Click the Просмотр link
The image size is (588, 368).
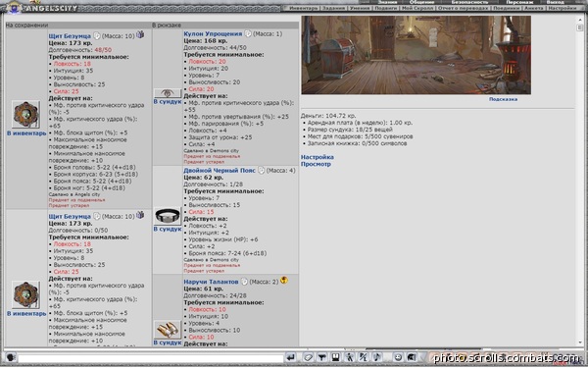[316, 164]
